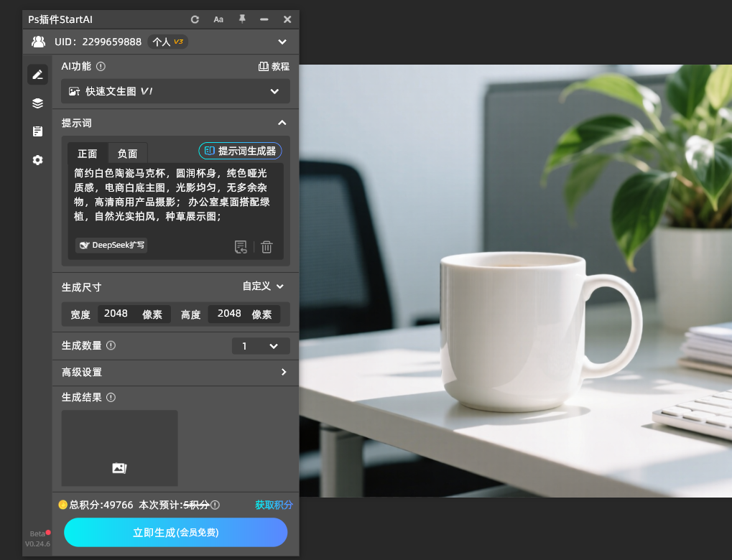Collapse the 提示词 section
This screenshot has height=560, width=732.
point(282,123)
